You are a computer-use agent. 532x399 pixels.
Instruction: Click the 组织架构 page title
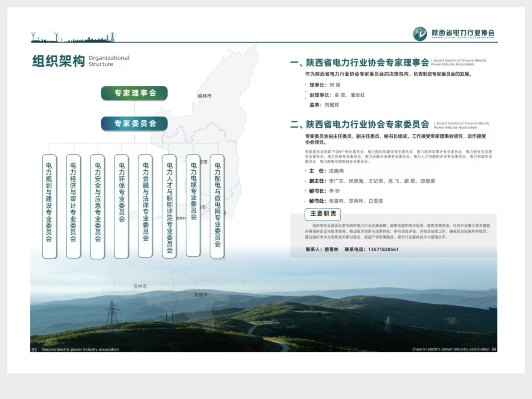pyautogui.click(x=59, y=61)
